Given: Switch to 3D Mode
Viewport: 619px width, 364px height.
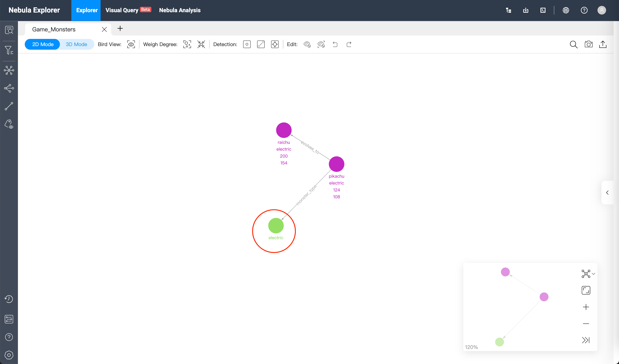Looking at the screenshot, I should click(76, 44).
